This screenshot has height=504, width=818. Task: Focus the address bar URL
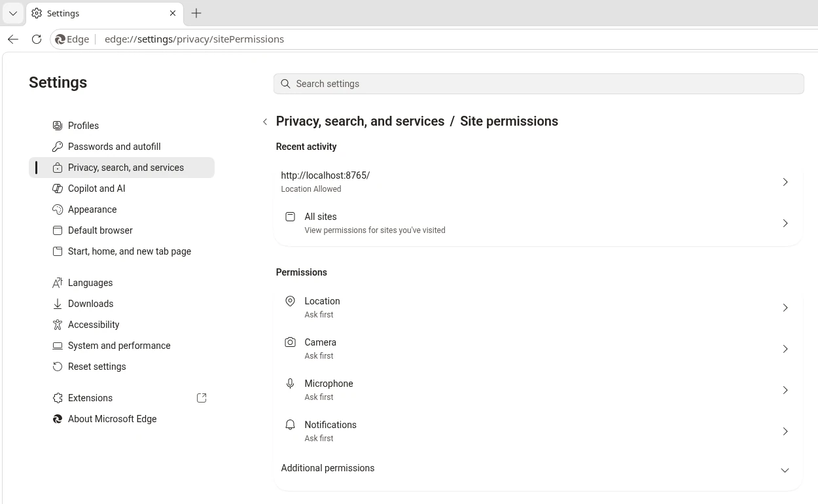194,39
